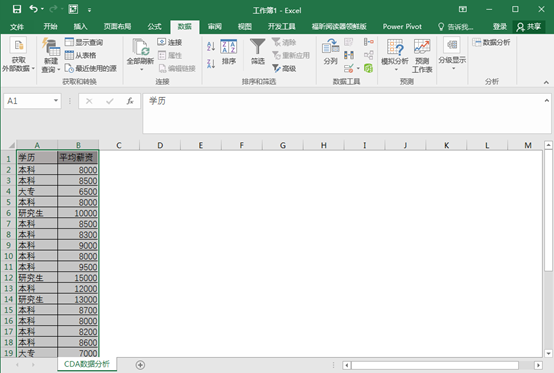Click the Undo arrow icon
Image resolution: width=554 pixels, height=373 pixels.
click(x=33, y=9)
